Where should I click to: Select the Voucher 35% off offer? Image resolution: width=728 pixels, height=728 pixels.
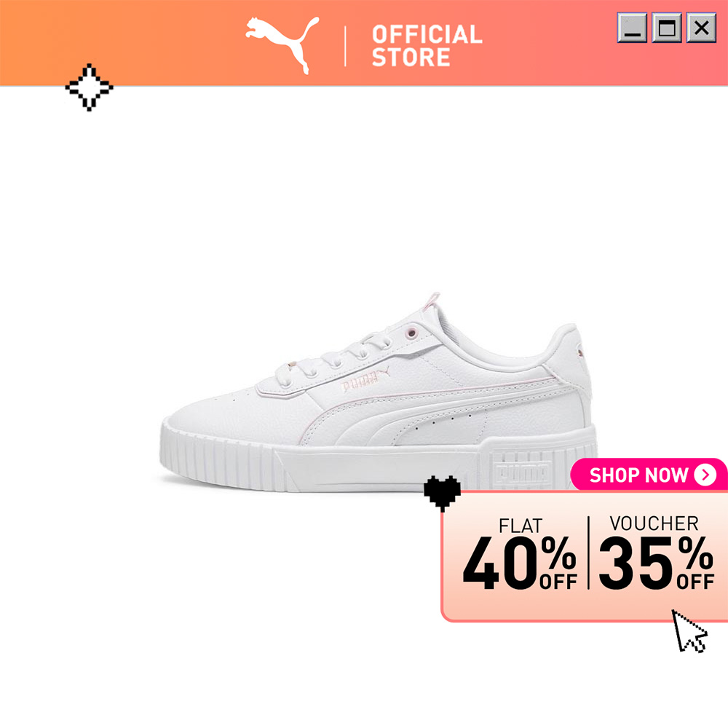pos(656,553)
